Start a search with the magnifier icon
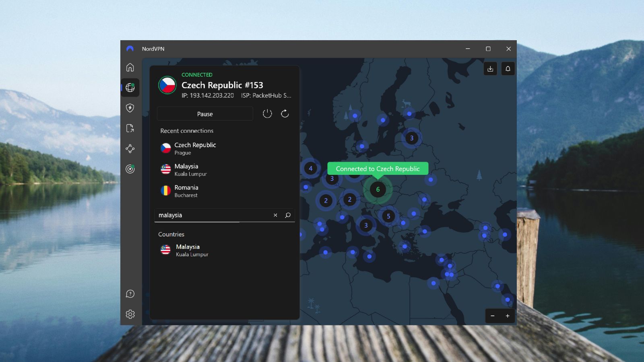 tap(287, 215)
